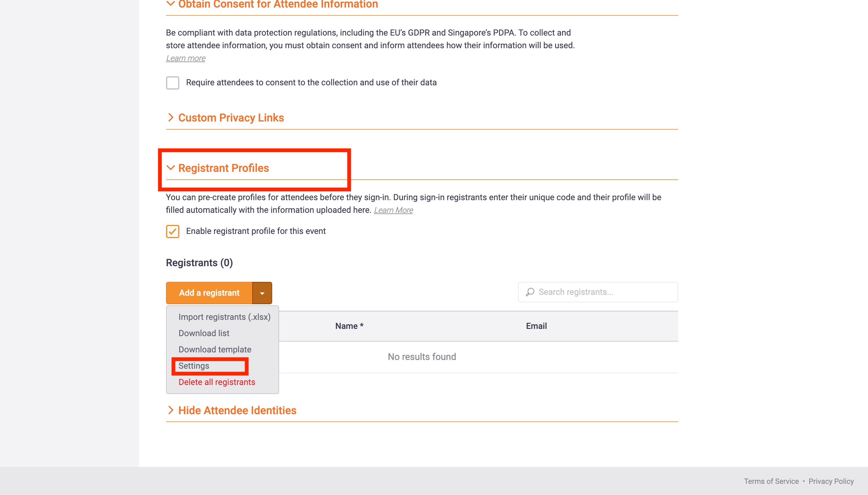Click the Name column header
The height and width of the screenshot is (495, 868).
pyautogui.click(x=349, y=326)
